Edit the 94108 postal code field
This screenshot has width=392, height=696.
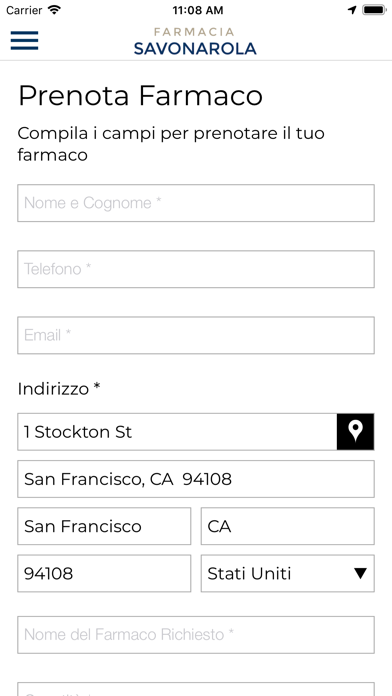pyautogui.click(x=104, y=573)
